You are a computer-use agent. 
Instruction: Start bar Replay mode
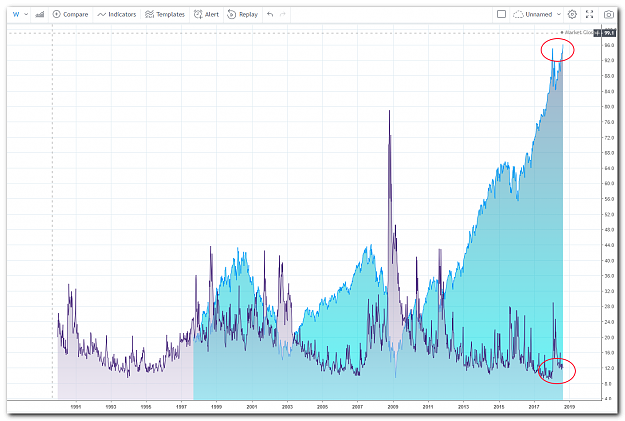(242, 14)
